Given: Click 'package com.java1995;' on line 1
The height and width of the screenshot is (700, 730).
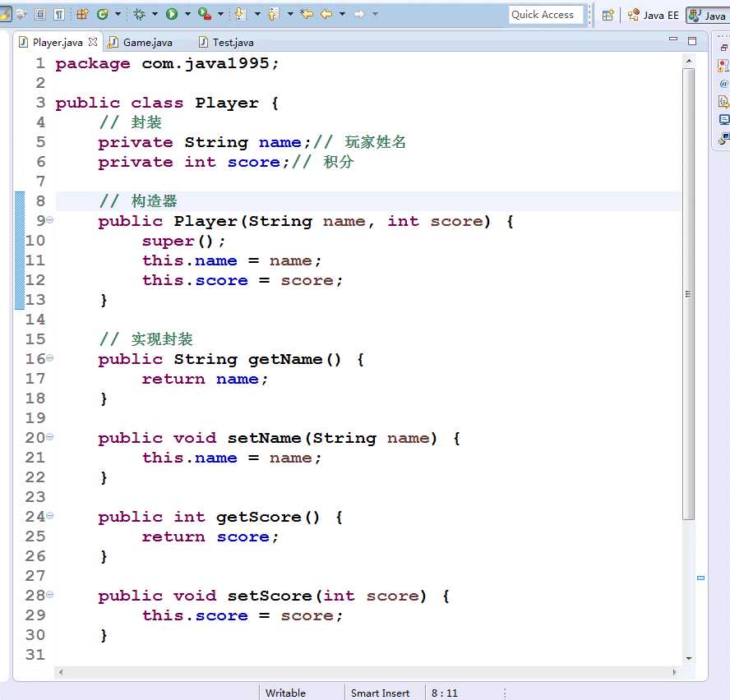Looking at the screenshot, I should coord(167,64).
